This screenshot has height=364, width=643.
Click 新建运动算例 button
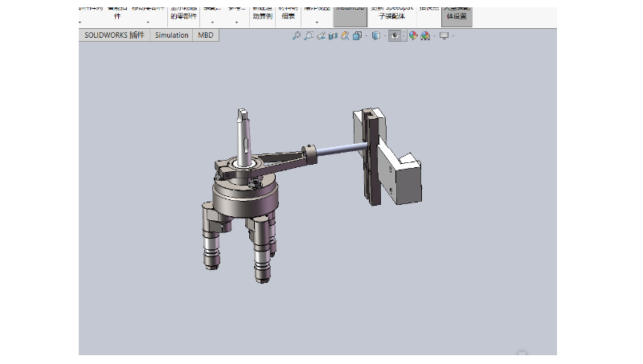tap(263, 14)
